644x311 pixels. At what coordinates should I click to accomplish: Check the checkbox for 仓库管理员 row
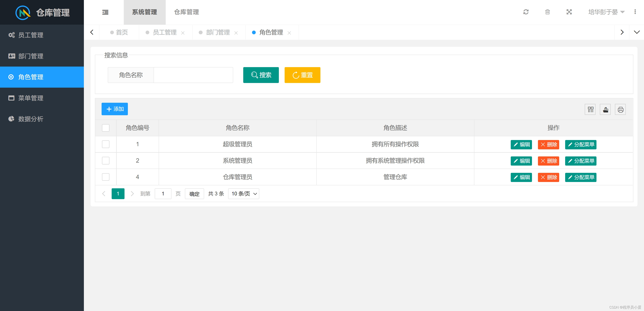(106, 177)
